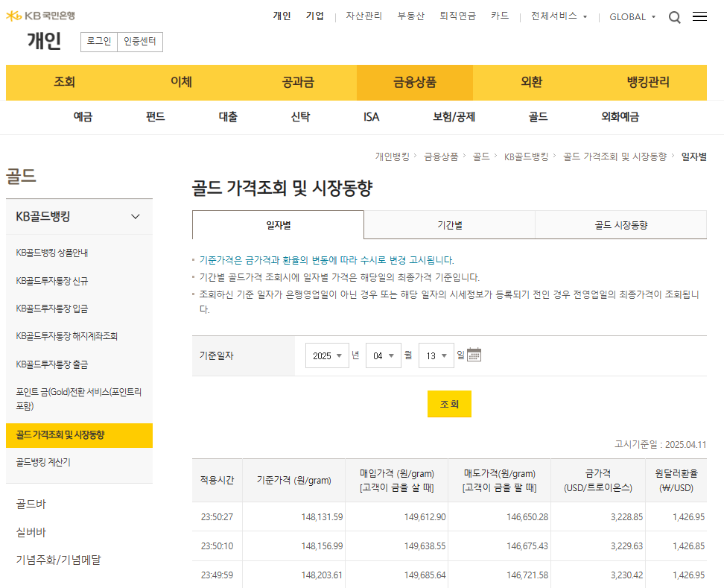
Task: Open the 뱅킹관리 main menu
Action: coord(648,82)
